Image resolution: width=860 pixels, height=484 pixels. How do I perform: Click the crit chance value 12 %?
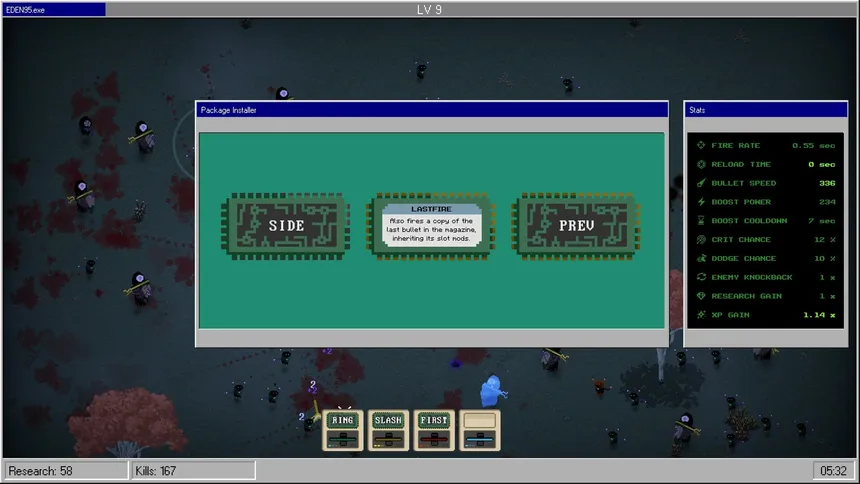[x=824, y=239]
